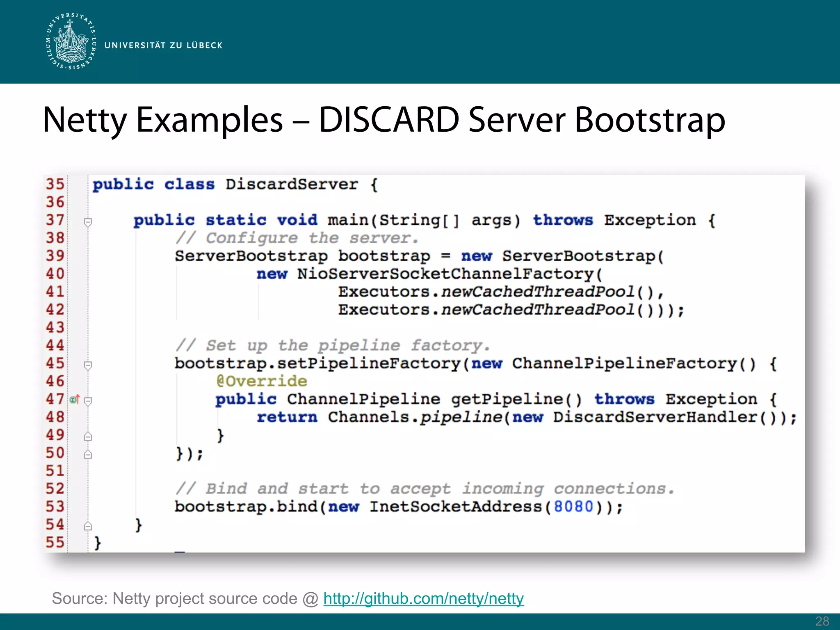Click line number 35 in the gutter

(x=55, y=184)
